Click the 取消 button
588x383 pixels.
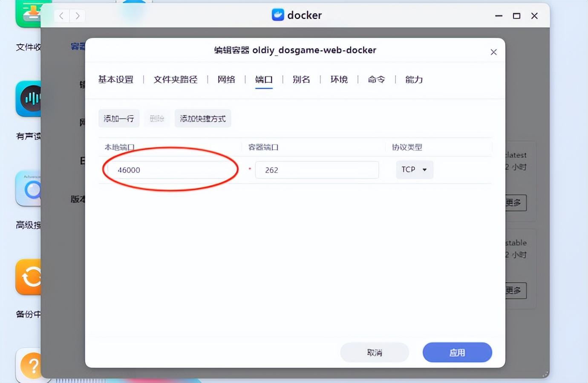(375, 352)
